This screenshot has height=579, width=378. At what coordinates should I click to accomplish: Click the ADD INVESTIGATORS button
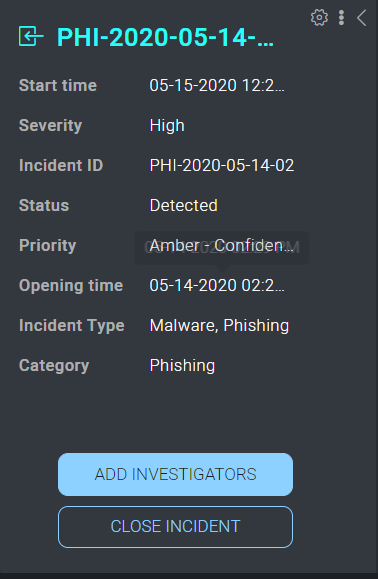pyautogui.click(x=175, y=474)
